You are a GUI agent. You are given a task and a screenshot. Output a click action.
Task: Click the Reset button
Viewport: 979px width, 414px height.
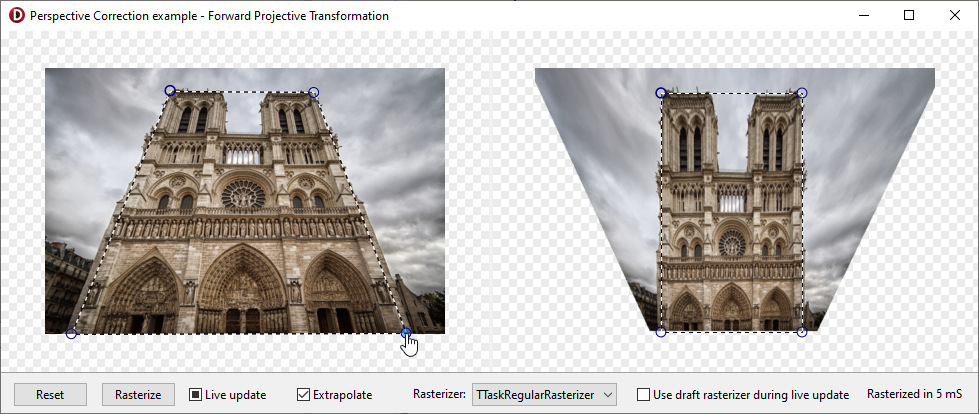point(50,395)
